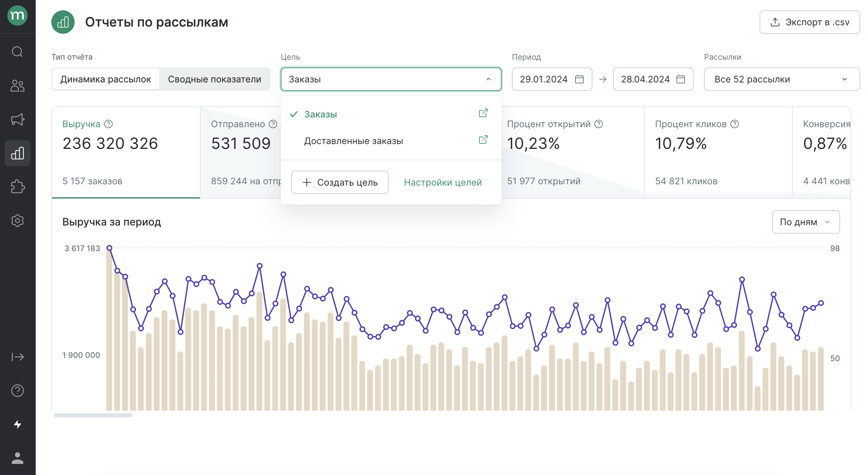
Task: Open the Все 52 рассылки dropdown
Action: coord(782,79)
